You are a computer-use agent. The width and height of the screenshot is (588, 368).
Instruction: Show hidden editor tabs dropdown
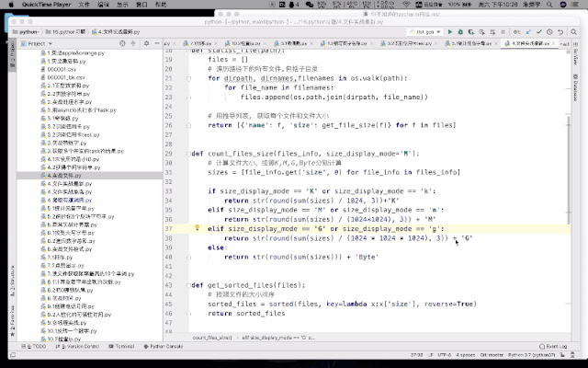click(x=564, y=43)
